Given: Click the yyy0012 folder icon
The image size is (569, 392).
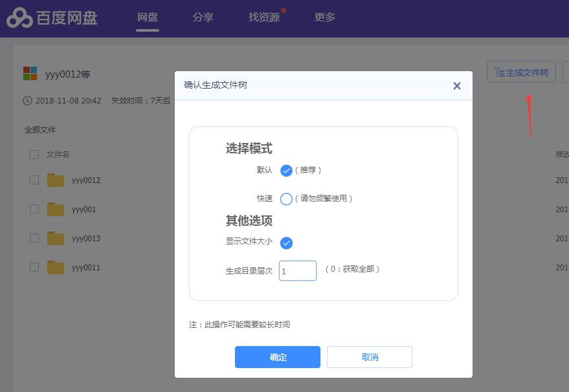Looking at the screenshot, I should point(56,180).
